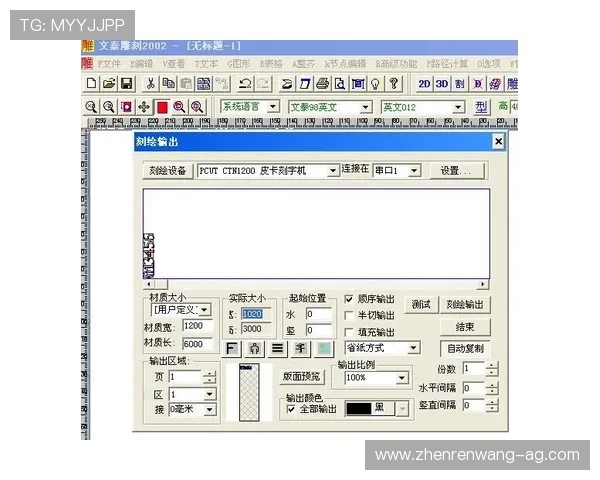600x480 pixels.
Task: Open the 区 zone dropdown
Action: click(x=210, y=394)
